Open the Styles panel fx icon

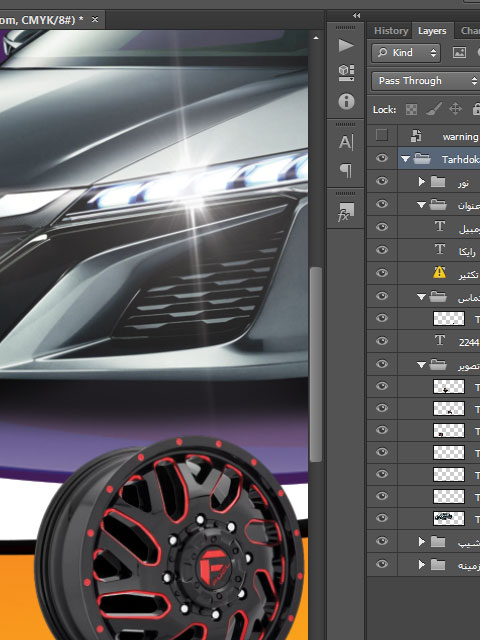pyautogui.click(x=345, y=212)
